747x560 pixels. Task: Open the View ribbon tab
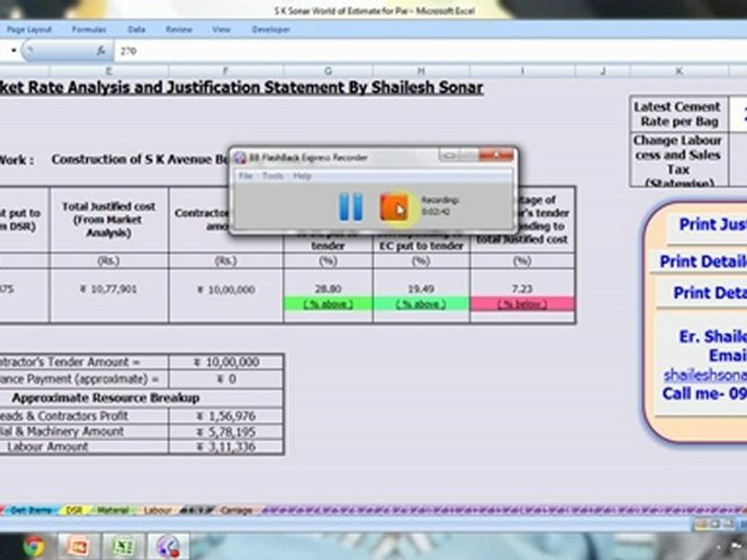(221, 30)
